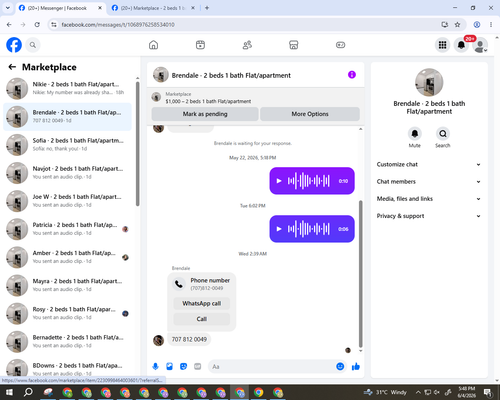Image resolution: width=500 pixels, height=400 pixels.
Task: Click the phone handset icon in card
Action: [x=179, y=284]
